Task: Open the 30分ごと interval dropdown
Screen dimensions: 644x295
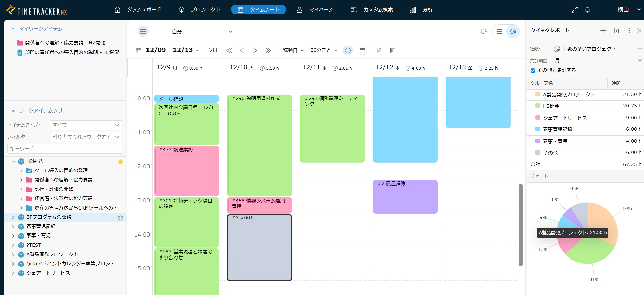Action: (x=324, y=50)
